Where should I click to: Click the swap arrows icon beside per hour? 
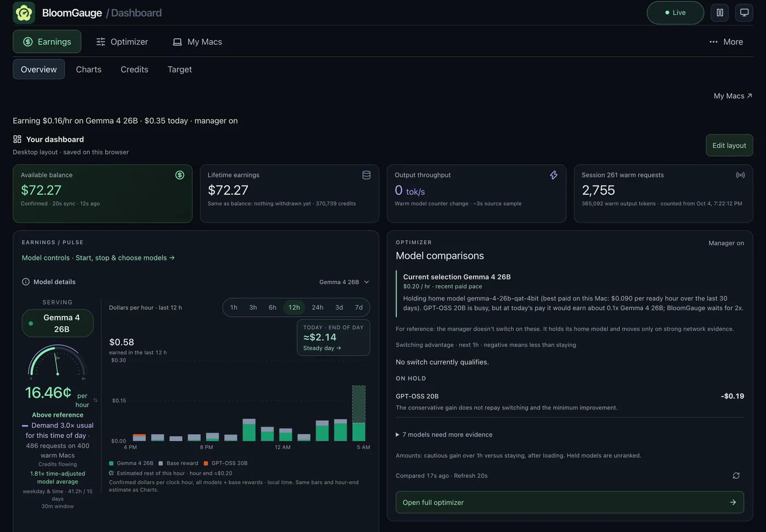click(x=95, y=400)
